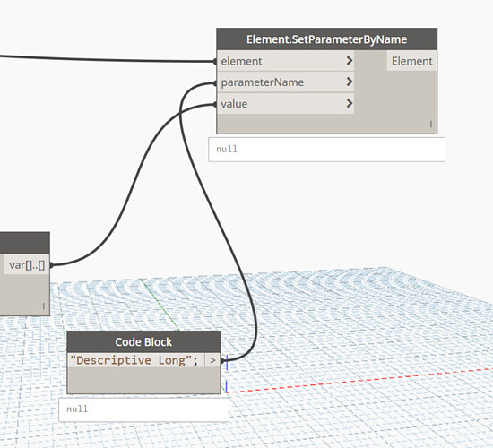Image resolution: width=493 pixels, height=448 pixels.
Task: Expand the chevron beside the element input
Action: click(x=349, y=60)
